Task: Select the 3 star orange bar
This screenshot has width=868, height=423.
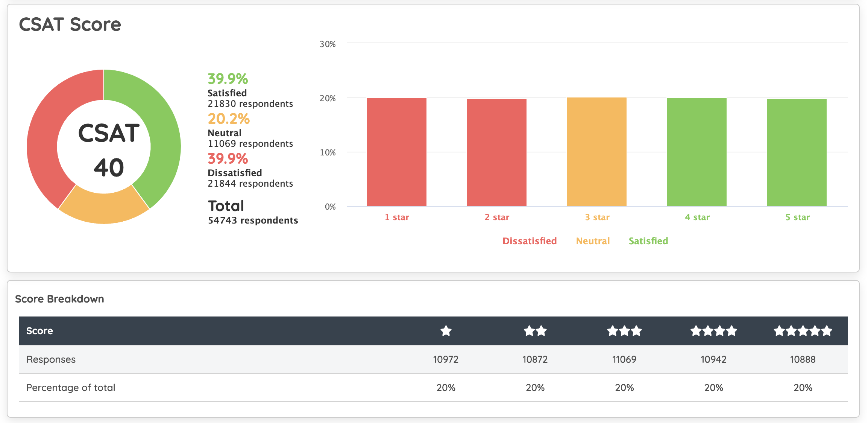Action: point(597,152)
